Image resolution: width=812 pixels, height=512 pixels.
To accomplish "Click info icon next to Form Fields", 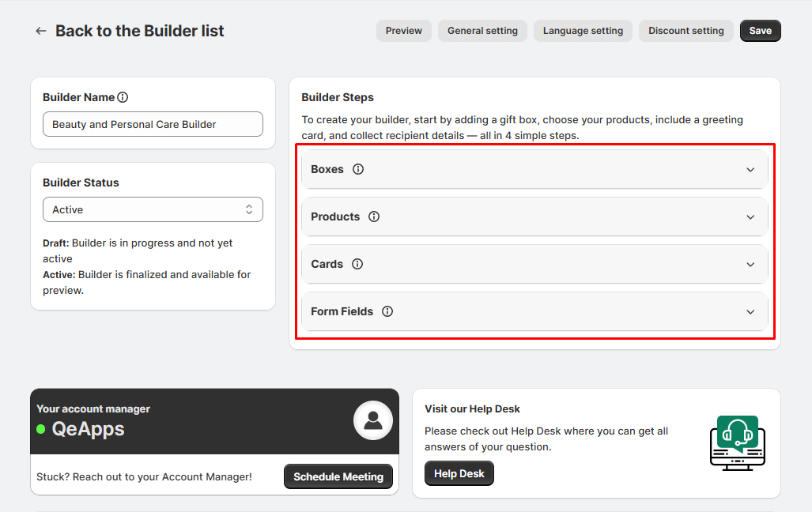I will pyautogui.click(x=387, y=311).
